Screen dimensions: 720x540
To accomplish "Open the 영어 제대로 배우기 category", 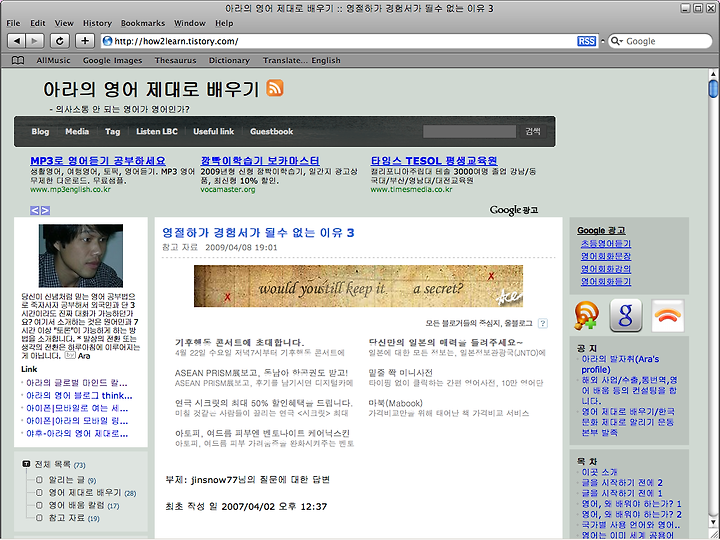I will 85,493.
